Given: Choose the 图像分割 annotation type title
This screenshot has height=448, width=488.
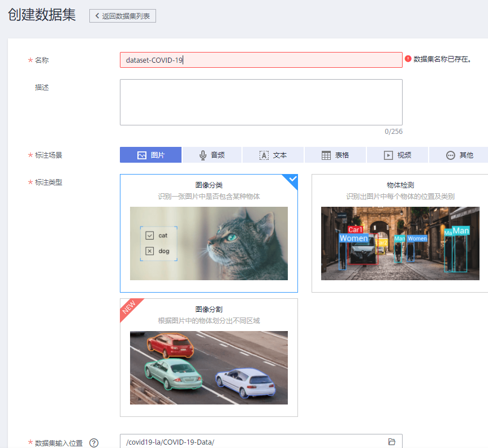Looking at the screenshot, I should [x=209, y=310].
